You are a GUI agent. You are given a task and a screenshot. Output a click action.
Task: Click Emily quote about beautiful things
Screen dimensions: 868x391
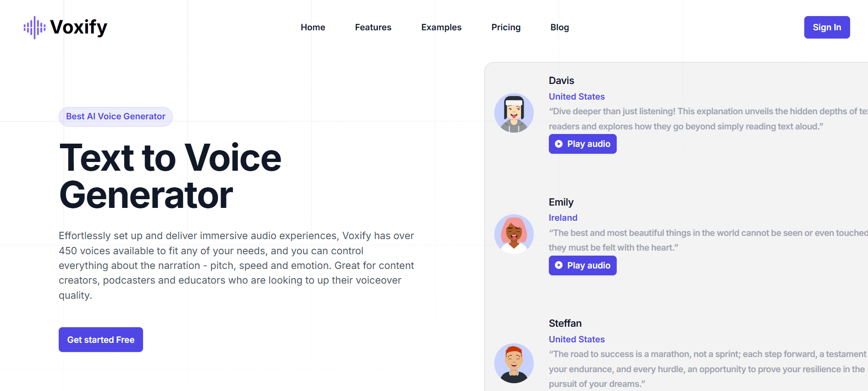point(708,240)
